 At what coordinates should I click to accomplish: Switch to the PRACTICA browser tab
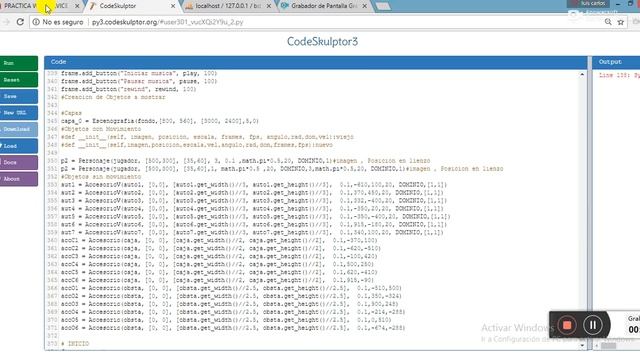tap(37, 6)
